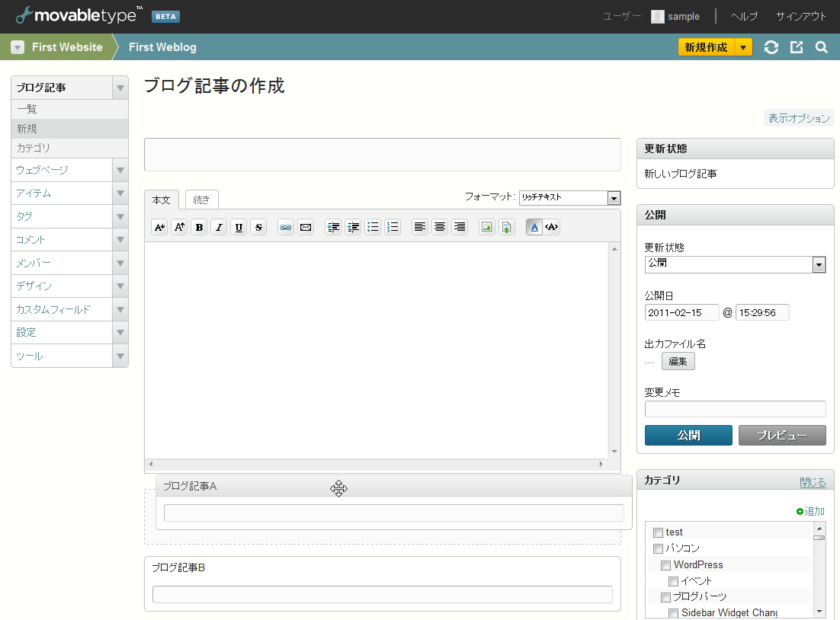Click the decrease indent icon
840x620 pixels.
click(x=353, y=227)
